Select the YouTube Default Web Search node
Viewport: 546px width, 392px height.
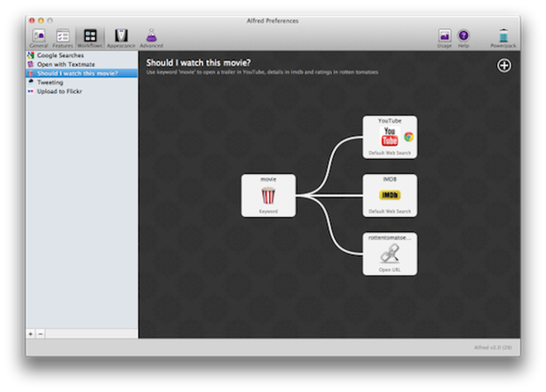[389, 136]
